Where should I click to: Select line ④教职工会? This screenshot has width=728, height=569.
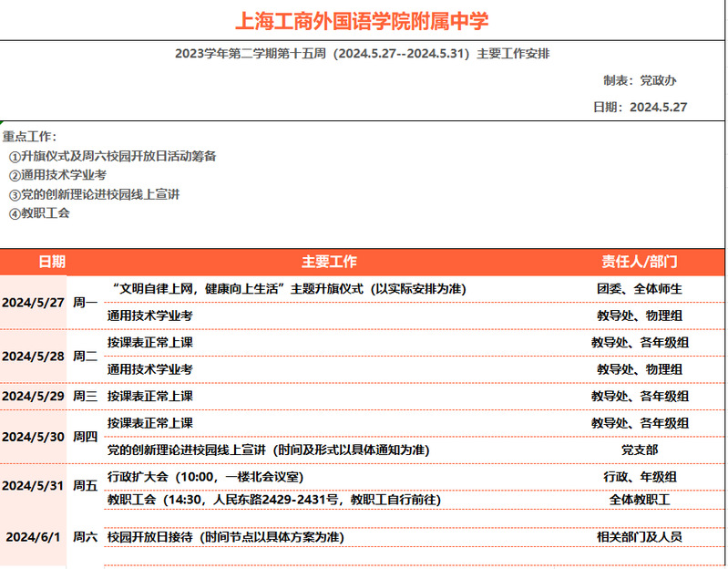click(39, 213)
